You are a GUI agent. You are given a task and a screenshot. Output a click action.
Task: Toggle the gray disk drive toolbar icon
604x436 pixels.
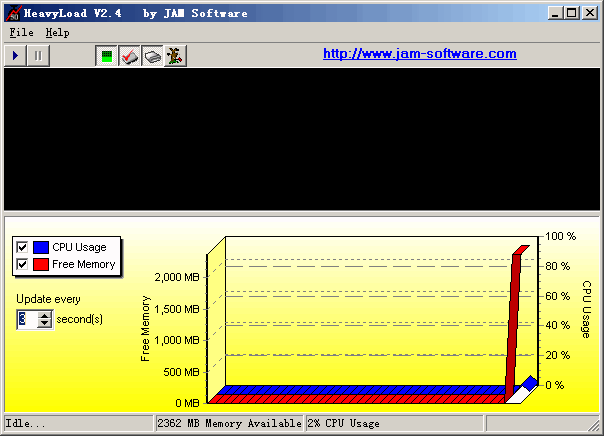[151, 57]
